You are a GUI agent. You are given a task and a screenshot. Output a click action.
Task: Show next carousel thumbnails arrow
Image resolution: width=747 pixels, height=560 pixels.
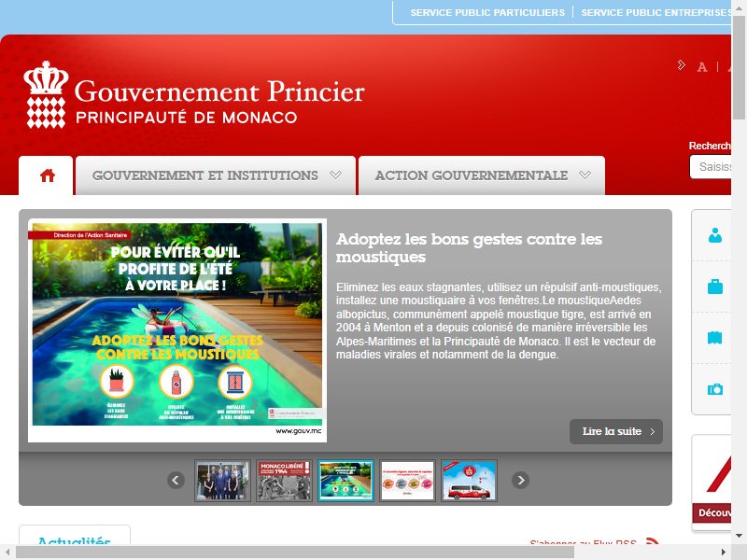point(520,480)
